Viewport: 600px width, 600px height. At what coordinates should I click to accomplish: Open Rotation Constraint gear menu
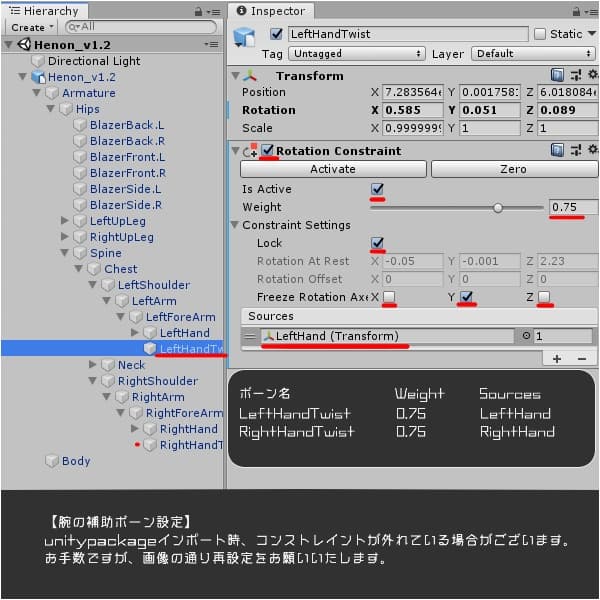pyautogui.click(x=593, y=150)
